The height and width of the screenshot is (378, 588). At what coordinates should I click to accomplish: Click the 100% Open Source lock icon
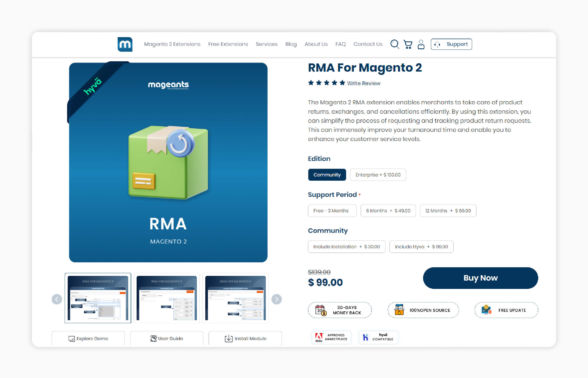click(399, 310)
